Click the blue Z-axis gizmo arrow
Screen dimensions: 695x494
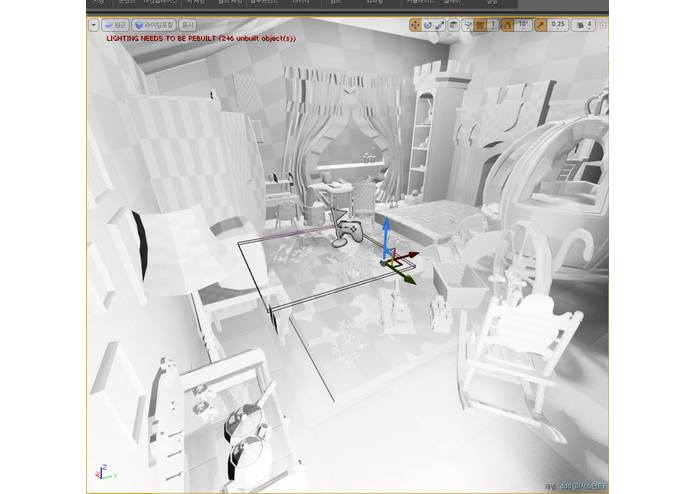(x=387, y=233)
